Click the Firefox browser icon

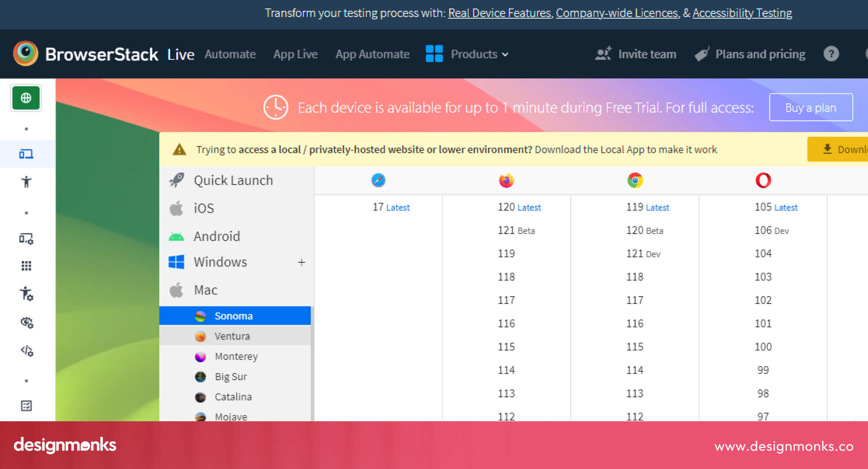(506, 180)
